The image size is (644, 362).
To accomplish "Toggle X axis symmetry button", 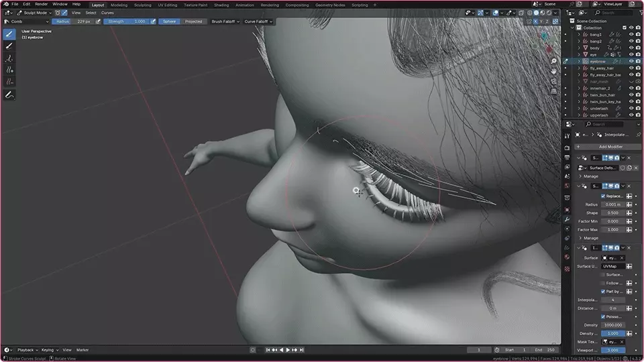I will [535, 21].
